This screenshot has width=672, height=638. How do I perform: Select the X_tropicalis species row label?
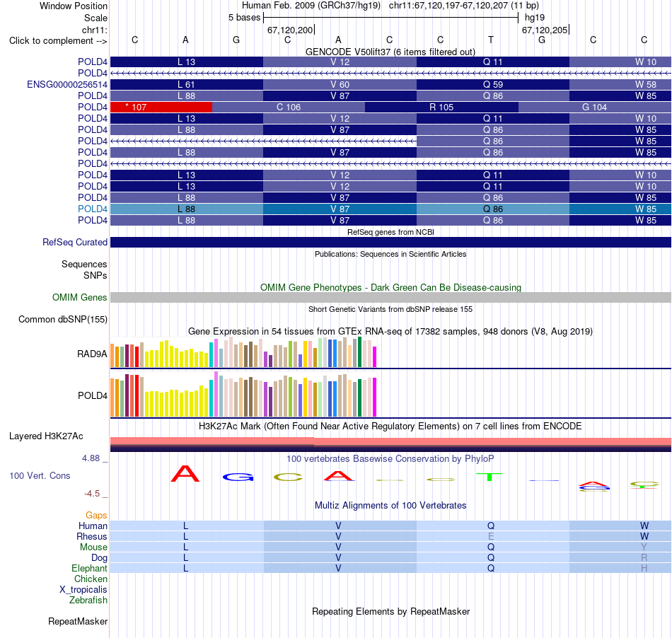tap(83, 590)
